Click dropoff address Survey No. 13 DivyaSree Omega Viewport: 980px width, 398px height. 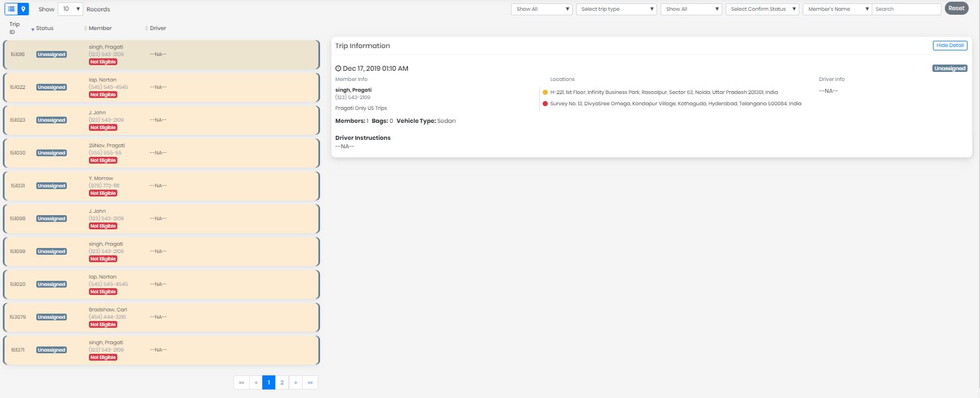pos(676,104)
